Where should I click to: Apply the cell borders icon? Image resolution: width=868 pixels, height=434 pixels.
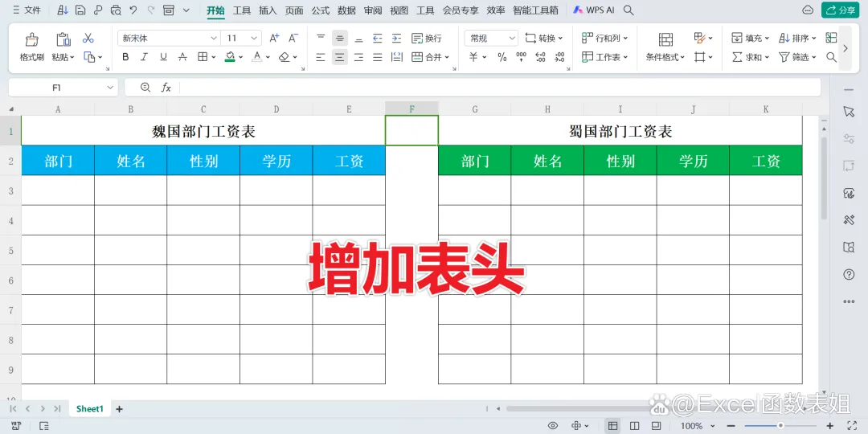click(203, 57)
